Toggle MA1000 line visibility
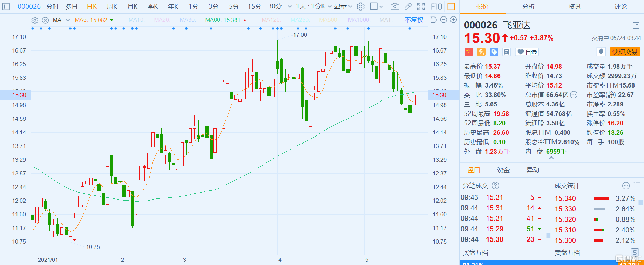This screenshot has width=644, height=265. 359,20
